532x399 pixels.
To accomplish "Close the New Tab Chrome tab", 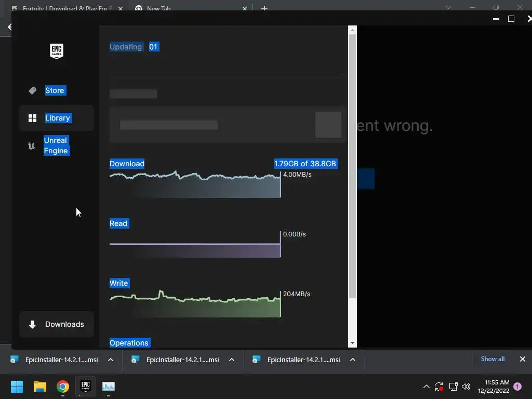I will pos(245,8).
